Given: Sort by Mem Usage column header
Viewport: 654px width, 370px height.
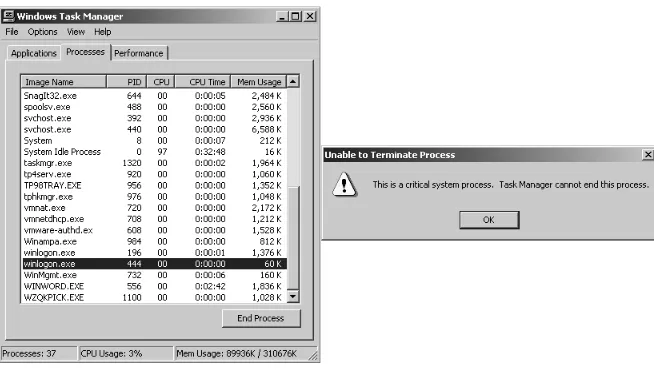Looking at the screenshot, I should (259, 82).
